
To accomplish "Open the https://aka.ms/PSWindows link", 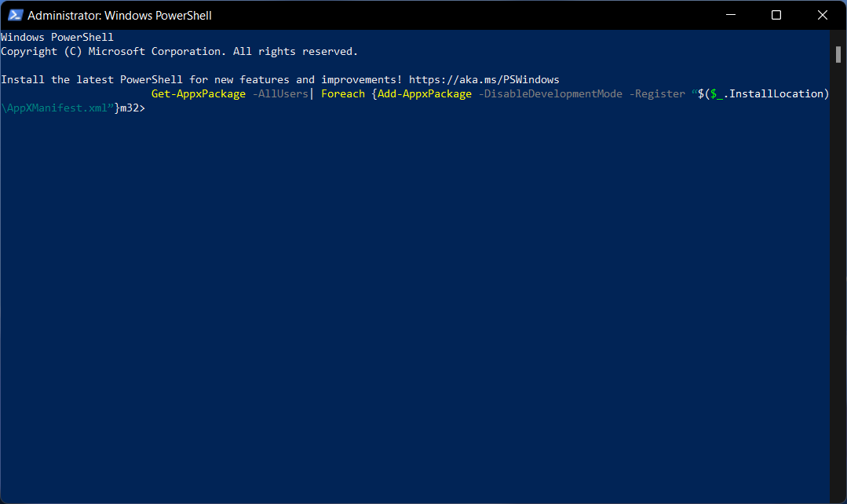I will coord(484,79).
